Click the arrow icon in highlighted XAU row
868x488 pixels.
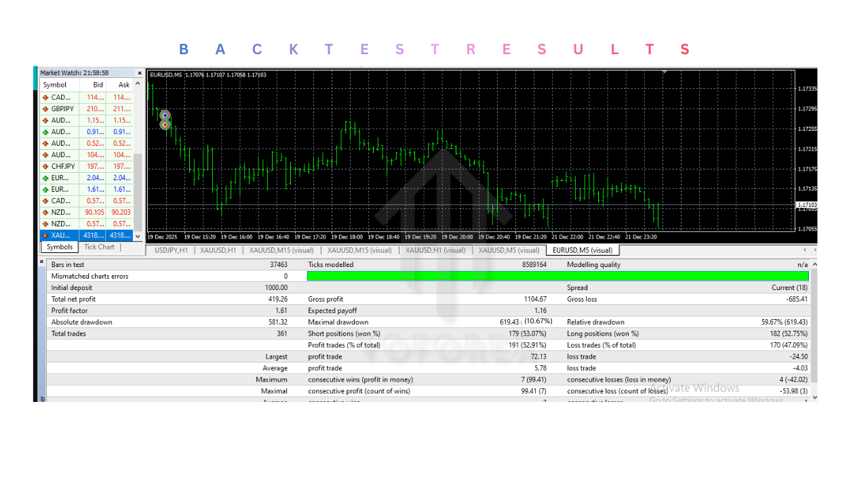tap(45, 236)
